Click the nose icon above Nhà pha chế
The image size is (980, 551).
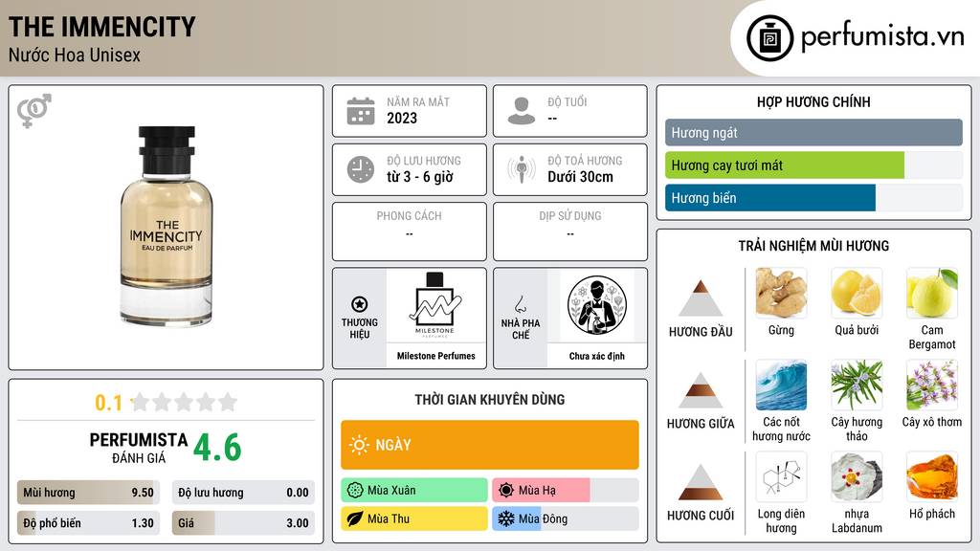(520, 304)
